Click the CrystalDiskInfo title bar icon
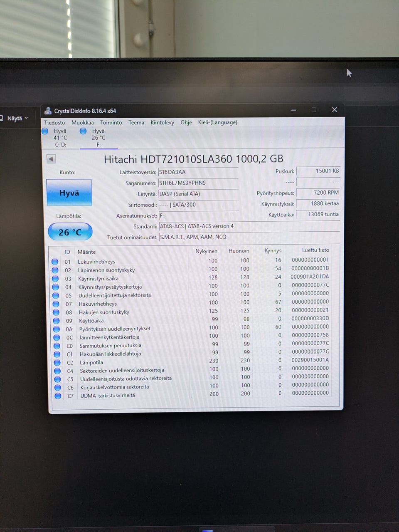The image size is (399, 532). pos(48,111)
